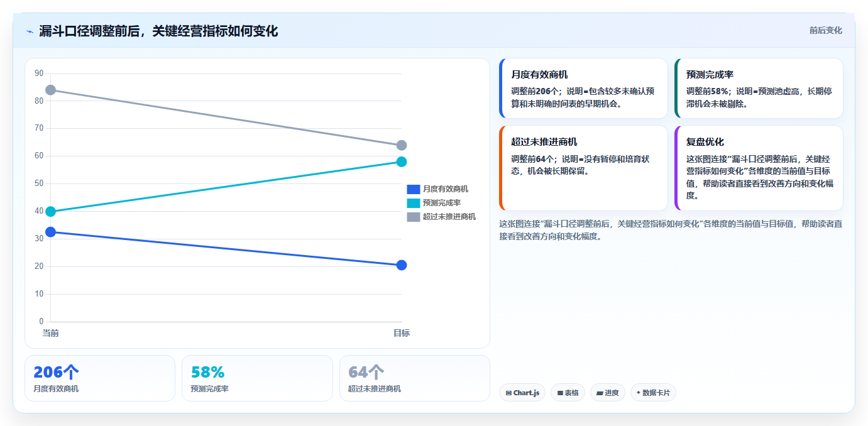Click the gray data point at 当前
868x426 pixels.
tap(51, 90)
